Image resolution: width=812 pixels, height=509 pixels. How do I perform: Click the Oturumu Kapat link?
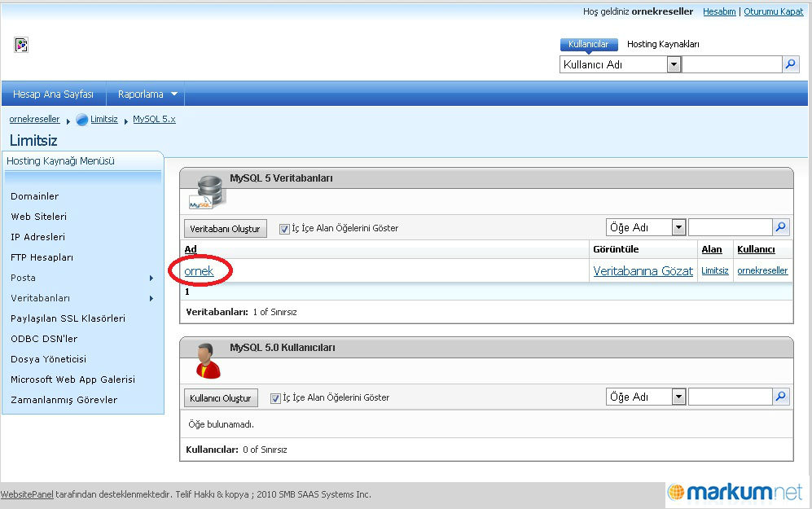tap(774, 11)
